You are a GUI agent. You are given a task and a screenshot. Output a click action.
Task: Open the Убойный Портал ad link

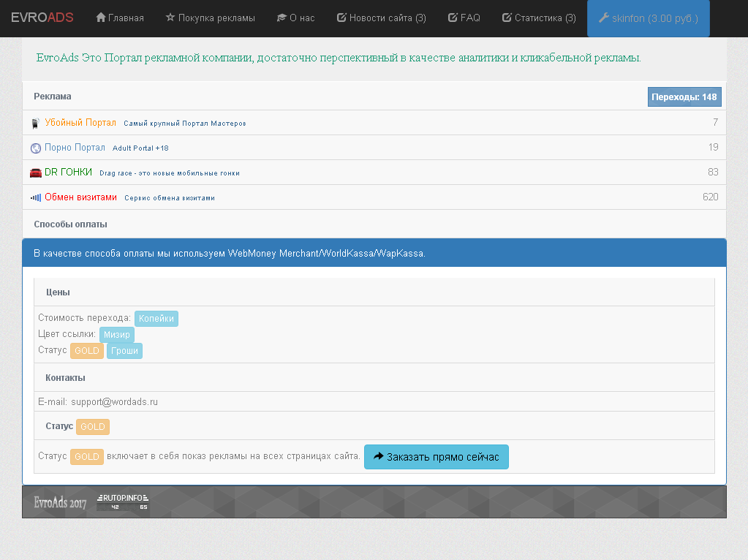point(80,123)
